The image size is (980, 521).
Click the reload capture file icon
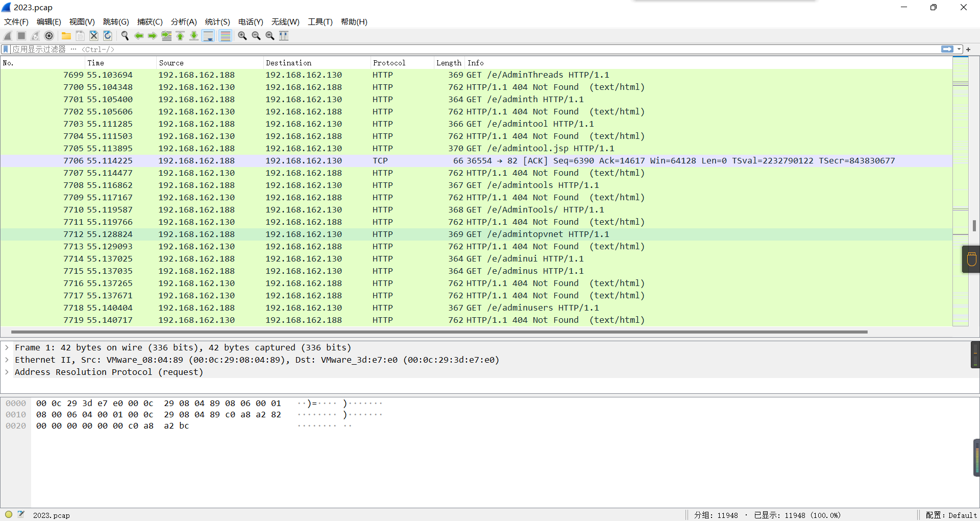(x=108, y=36)
